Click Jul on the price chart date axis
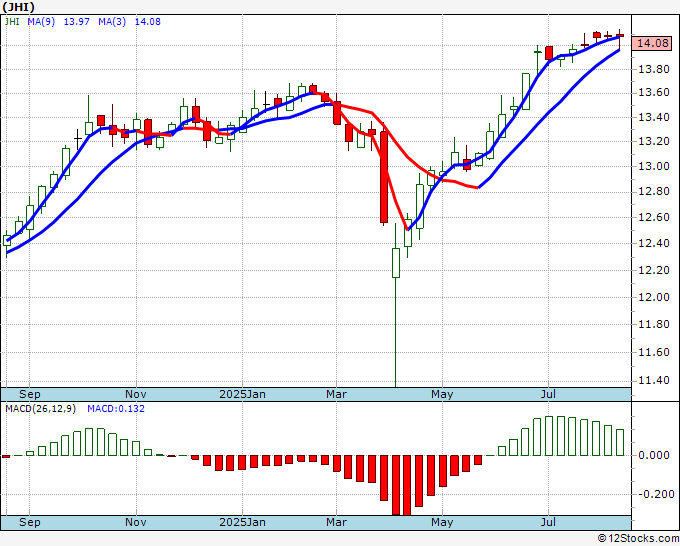Screen dimensions: 680x546 (x=549, y=394)
